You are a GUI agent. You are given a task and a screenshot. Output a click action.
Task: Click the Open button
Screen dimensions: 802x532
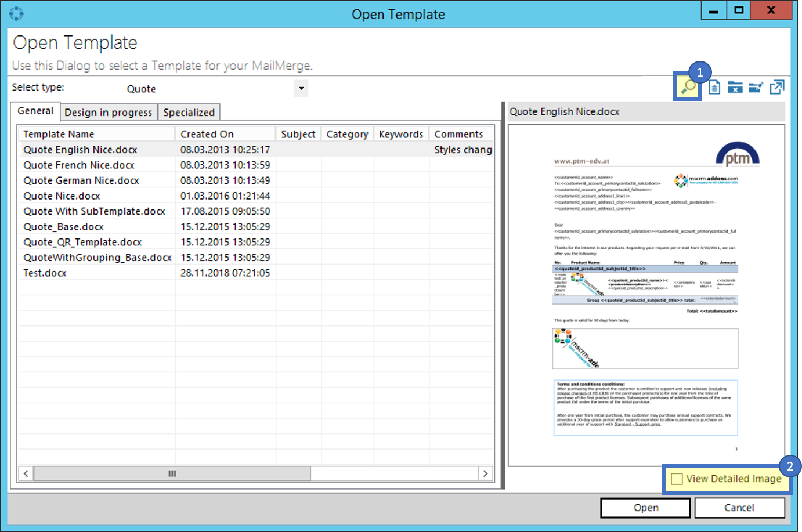click(645, 508)
